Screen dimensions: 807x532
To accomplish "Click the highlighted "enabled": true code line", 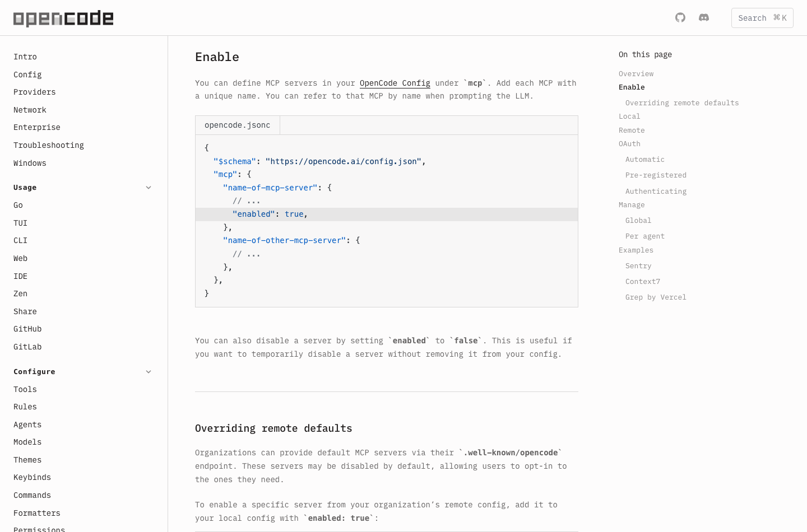I will pyautogui.click(x=387, y=214).
